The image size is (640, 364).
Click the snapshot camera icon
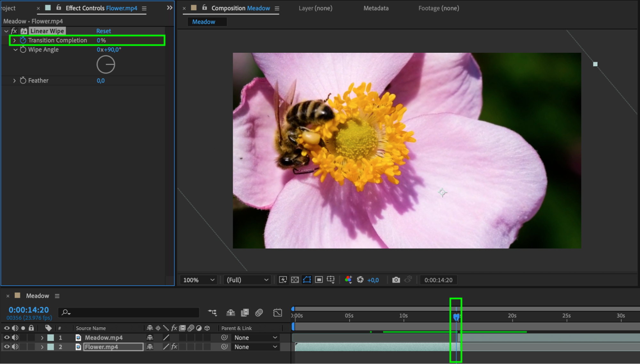[396, 280]
